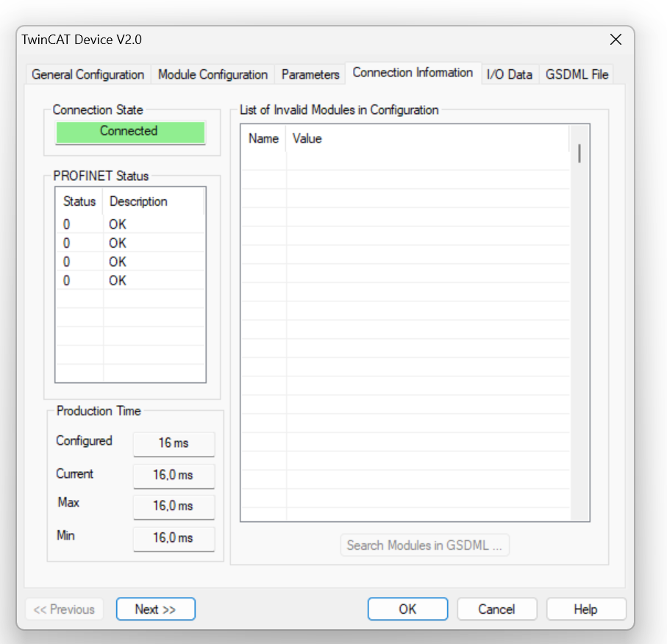
Task: Click the << Previous button
Action: click(x=64, y=609)
